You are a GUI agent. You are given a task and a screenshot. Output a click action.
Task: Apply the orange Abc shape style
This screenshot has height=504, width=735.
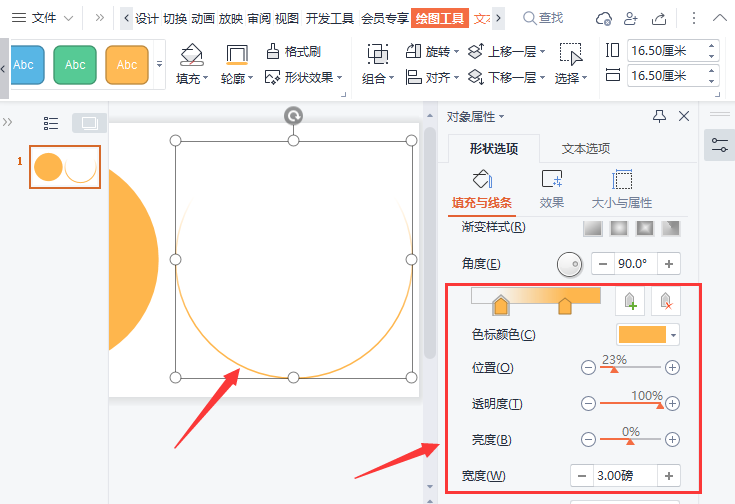(x=127, y=65)
